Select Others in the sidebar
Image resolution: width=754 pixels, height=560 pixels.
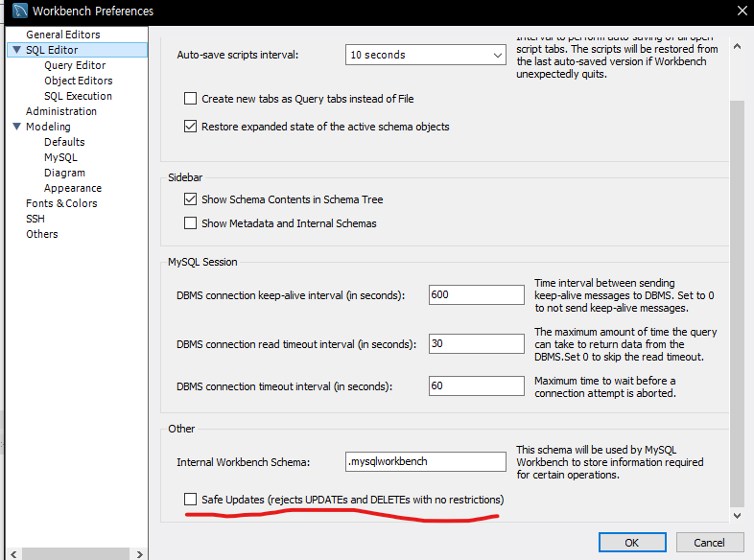pyautogui.click(x=42, y=235)
